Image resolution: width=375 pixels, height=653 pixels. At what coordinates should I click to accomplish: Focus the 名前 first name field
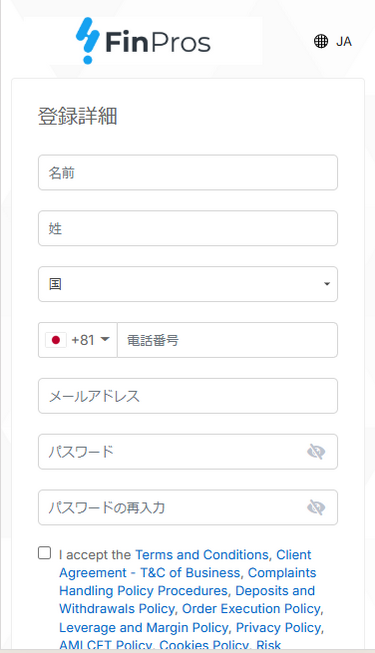coord(188,172)
